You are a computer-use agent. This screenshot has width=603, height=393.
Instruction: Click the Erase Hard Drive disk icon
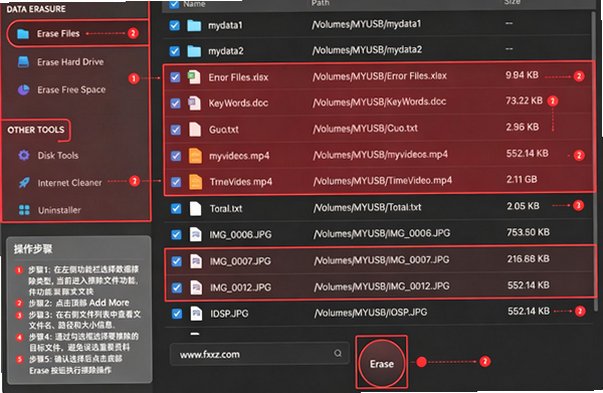tap(23, 62)
